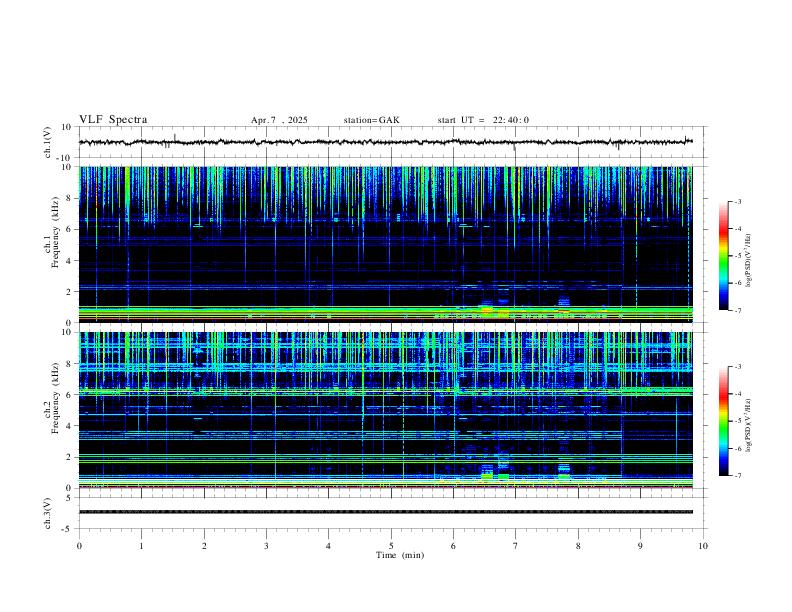
Task: Click the "2" kHz tick on ch.1 axis
Action: (x=70, y=292)
